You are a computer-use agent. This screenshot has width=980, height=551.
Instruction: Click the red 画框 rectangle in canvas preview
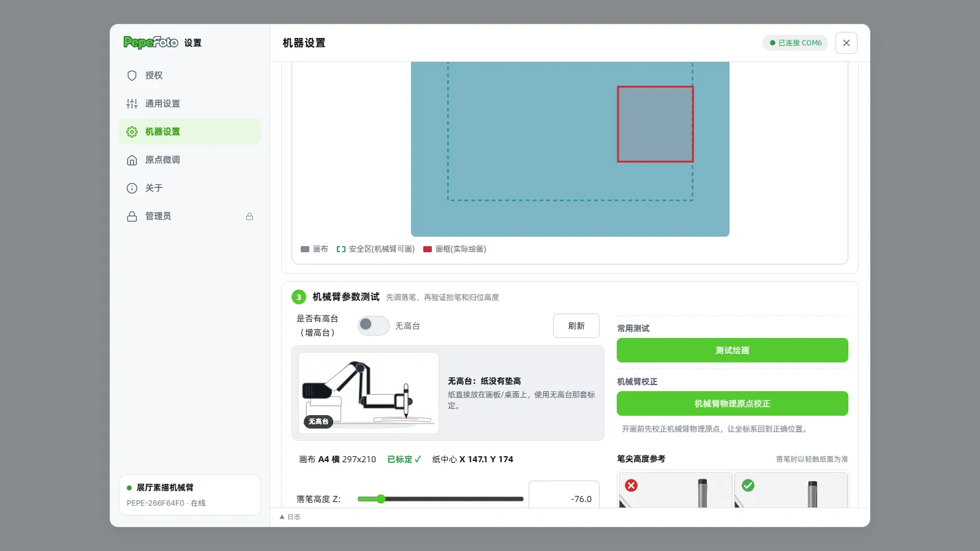(x=655, y=124)
